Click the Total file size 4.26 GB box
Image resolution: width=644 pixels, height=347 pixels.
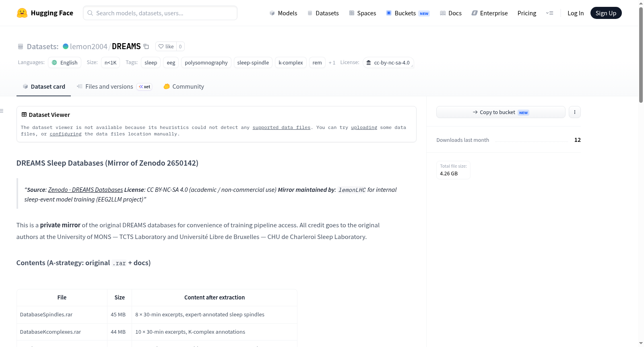point(453,170)
